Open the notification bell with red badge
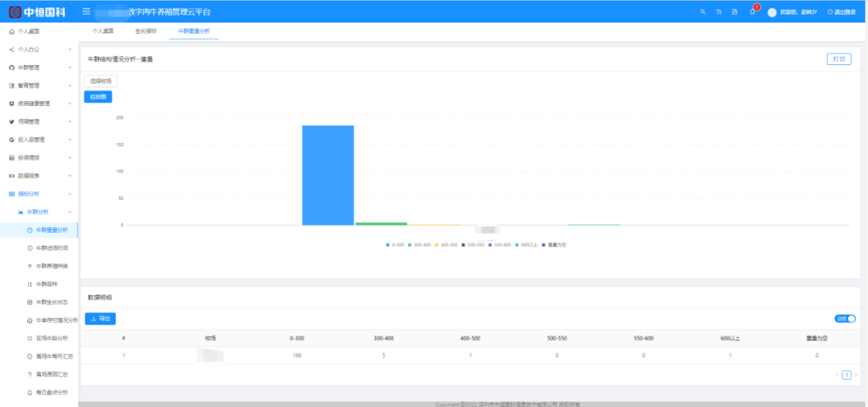Viewport: 868px width, 407px height. pos(751,11)
